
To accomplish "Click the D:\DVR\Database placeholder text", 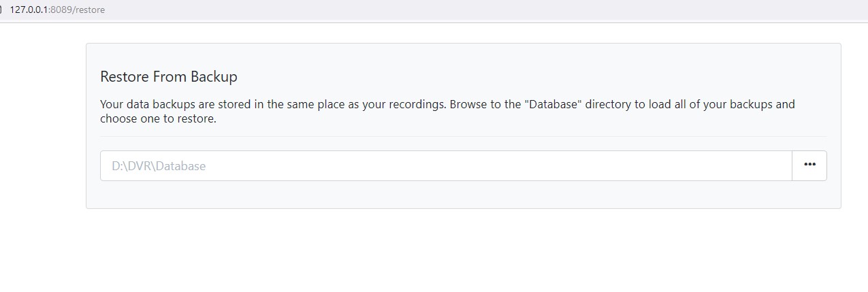I will pos(159,165).
